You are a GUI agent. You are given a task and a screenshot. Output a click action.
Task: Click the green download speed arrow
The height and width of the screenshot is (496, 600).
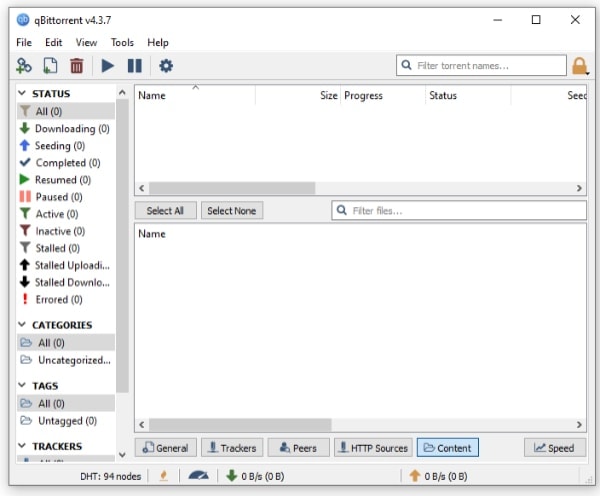[232, 476]
